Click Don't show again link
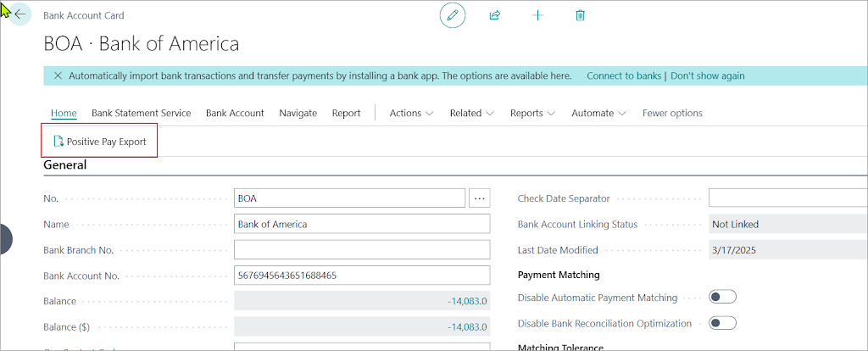The image size is (868, 351). pyautogui.click(x=708, y=75)
